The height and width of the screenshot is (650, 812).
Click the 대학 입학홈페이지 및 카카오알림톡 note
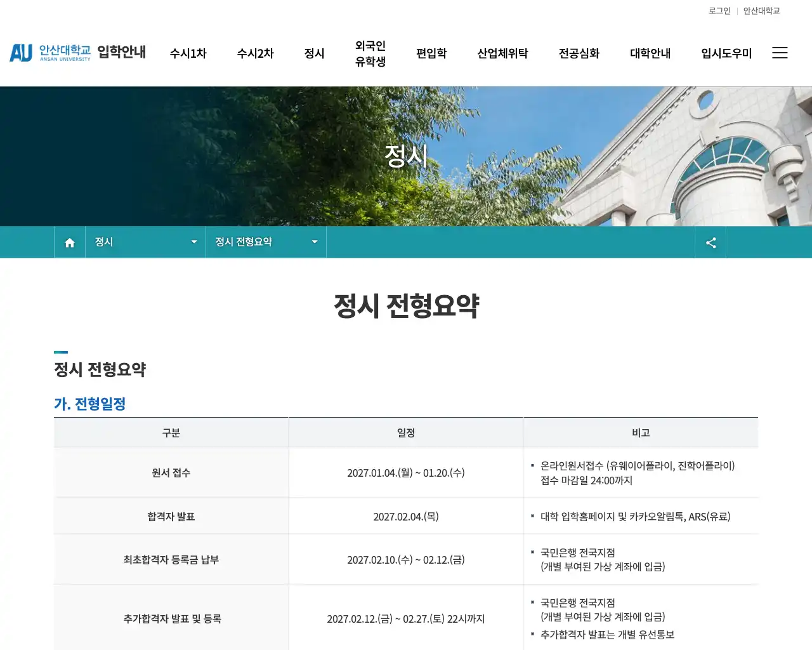tap(636, 517)
